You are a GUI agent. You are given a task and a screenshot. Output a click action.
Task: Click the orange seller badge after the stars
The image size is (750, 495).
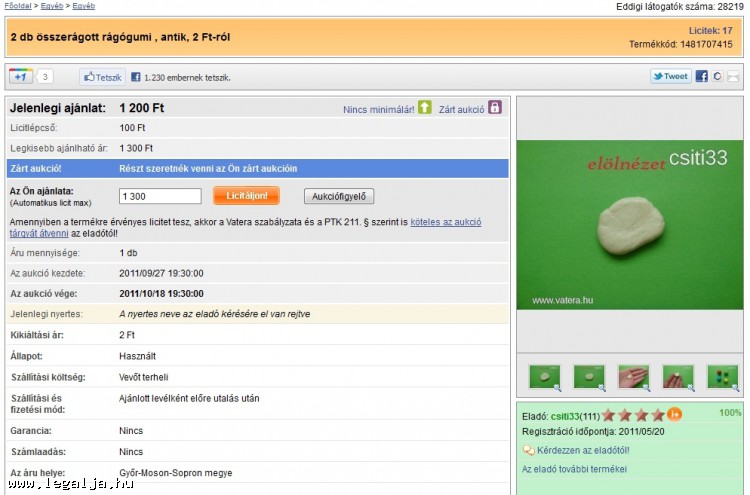(675, 414)
